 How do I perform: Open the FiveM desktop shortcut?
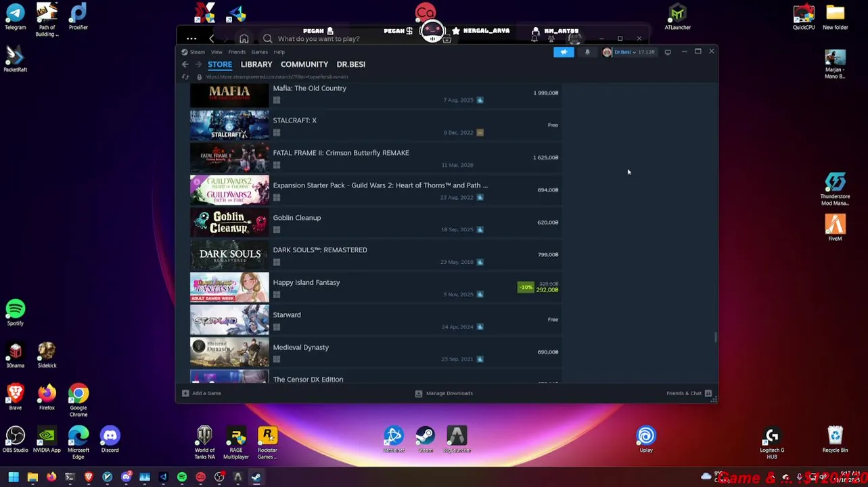click(x=835, y=228)
